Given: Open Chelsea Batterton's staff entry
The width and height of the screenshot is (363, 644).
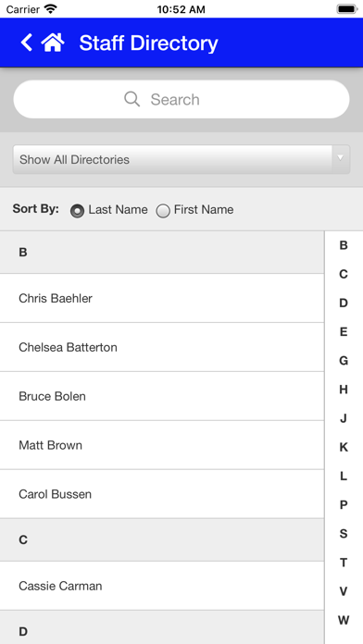Looking at the screenshot, I should coord(162,347).
